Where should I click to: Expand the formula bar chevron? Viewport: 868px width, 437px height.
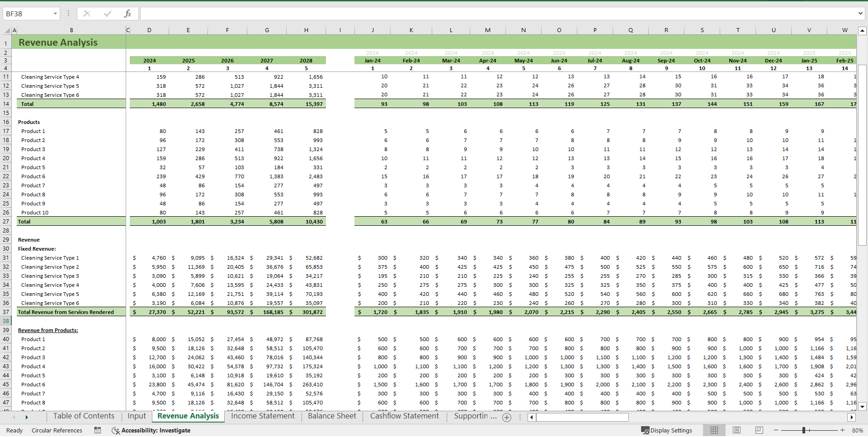coord(860,14)
